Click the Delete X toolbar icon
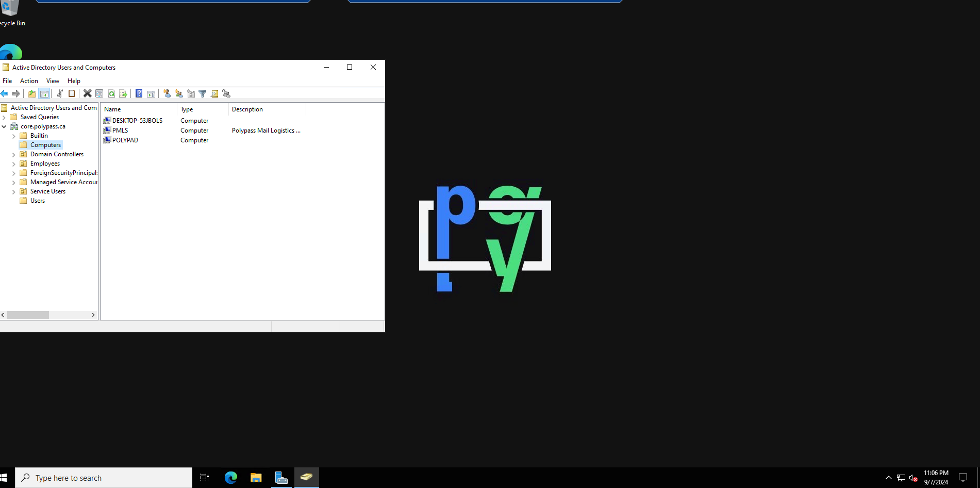The height and width of the screenshot is (488, 980). coord(88,93)
